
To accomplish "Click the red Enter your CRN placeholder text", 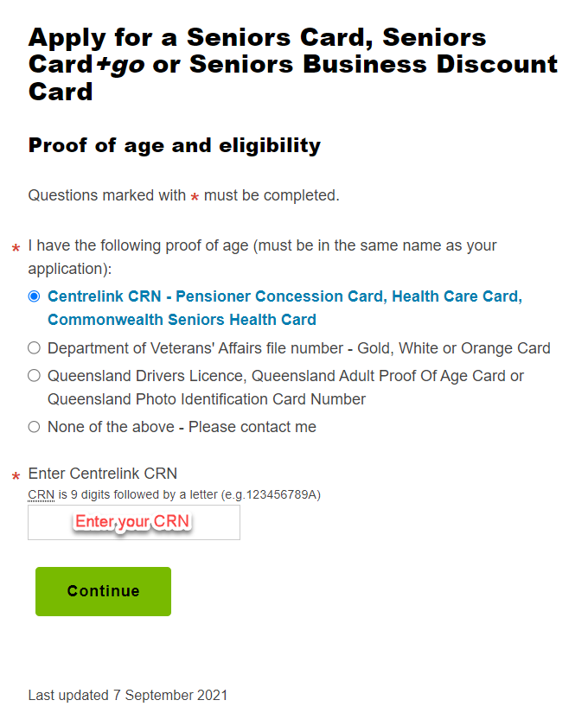I will tap(133, 522).
